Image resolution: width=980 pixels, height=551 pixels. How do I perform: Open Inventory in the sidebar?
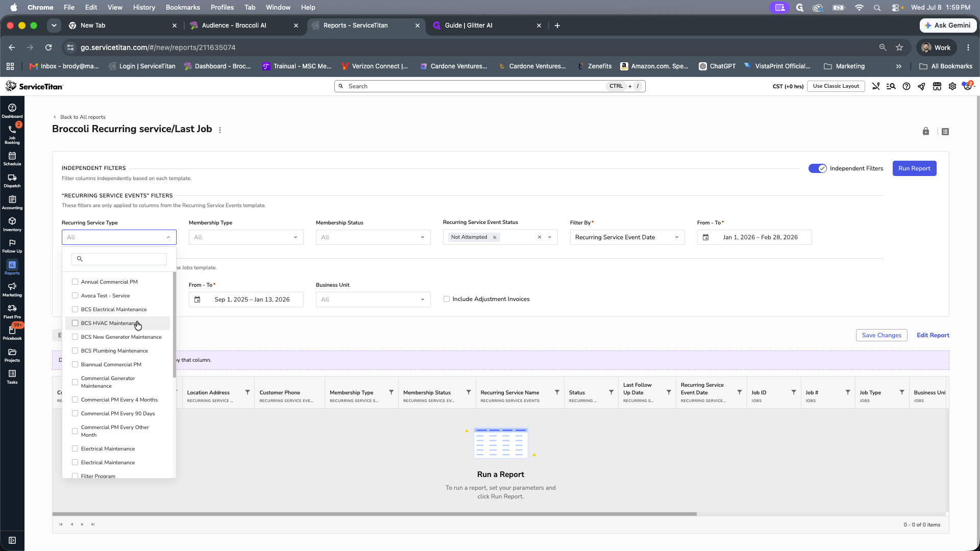click(12, 224)
